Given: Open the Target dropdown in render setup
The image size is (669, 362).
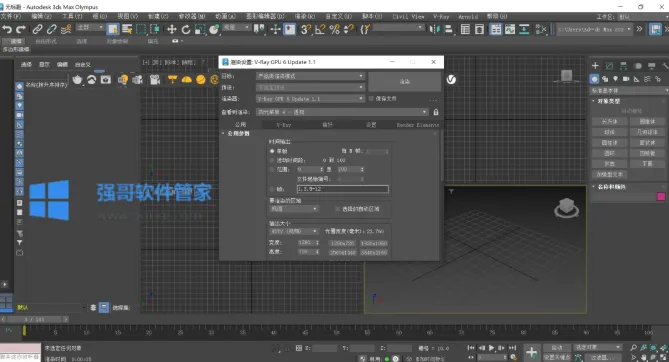Looking at the screenshot, I should (310, 76).
